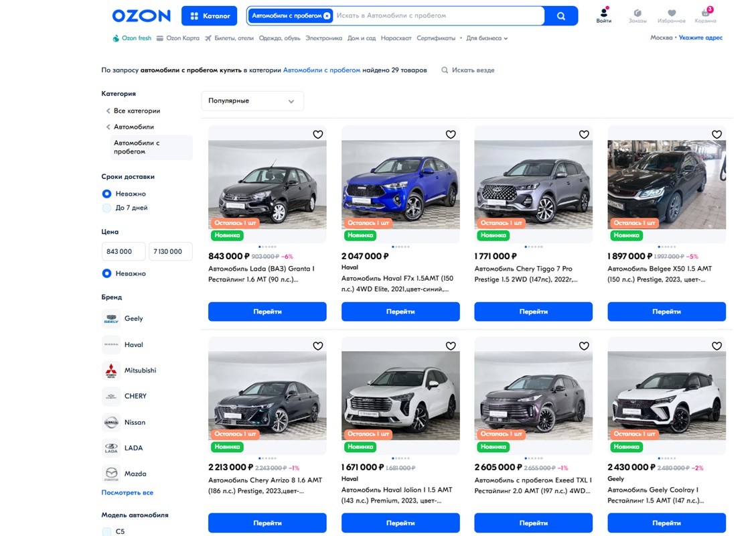Go back to Автомобили category
This screenshot has height=536, width=756.
[x=130, y=127]
